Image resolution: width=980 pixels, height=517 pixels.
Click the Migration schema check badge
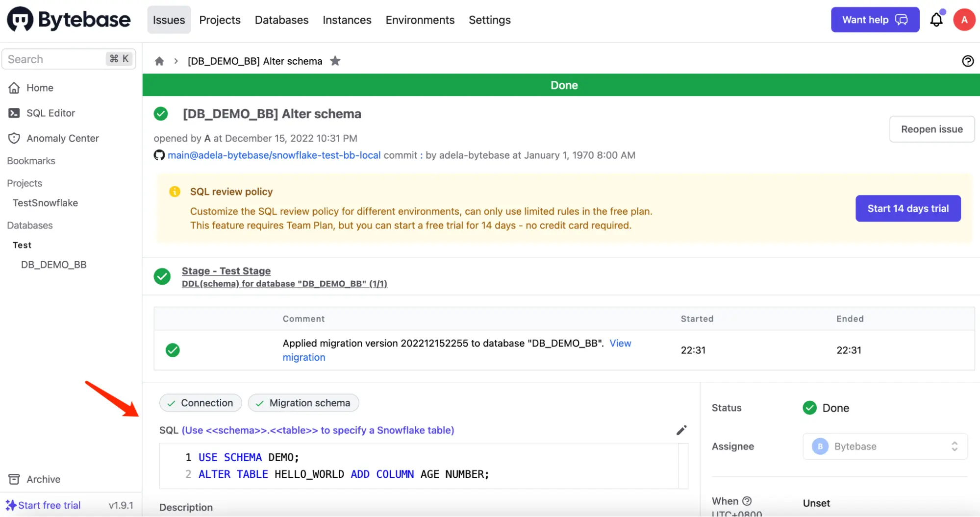(303, 403)
